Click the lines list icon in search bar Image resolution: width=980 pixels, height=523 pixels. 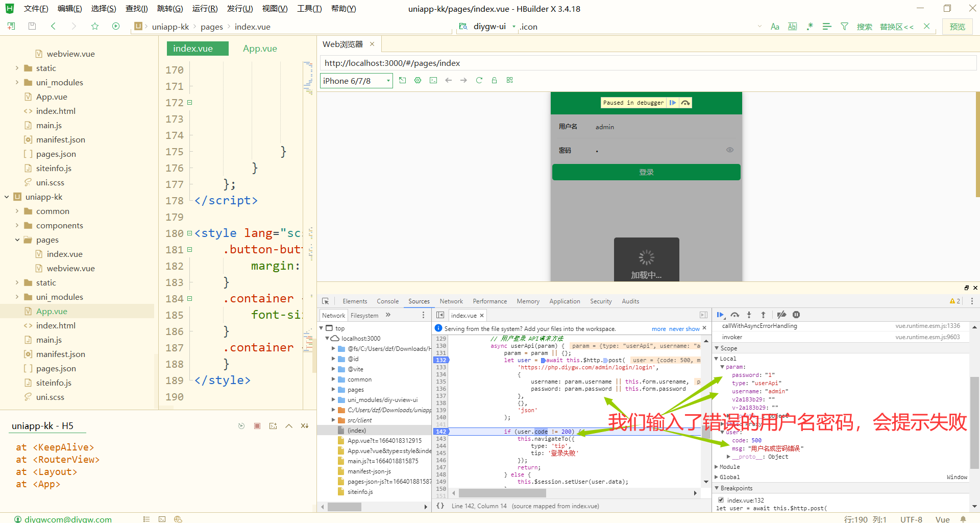[827, 27]
